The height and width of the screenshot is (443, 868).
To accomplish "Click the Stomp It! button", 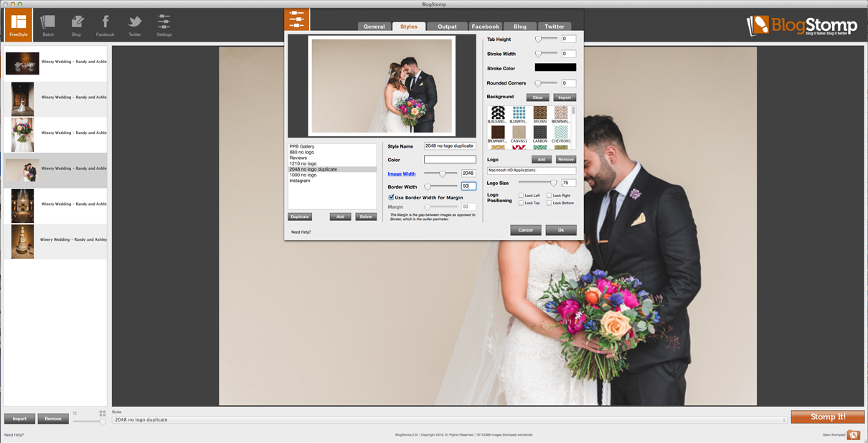I will pos(828,416).
